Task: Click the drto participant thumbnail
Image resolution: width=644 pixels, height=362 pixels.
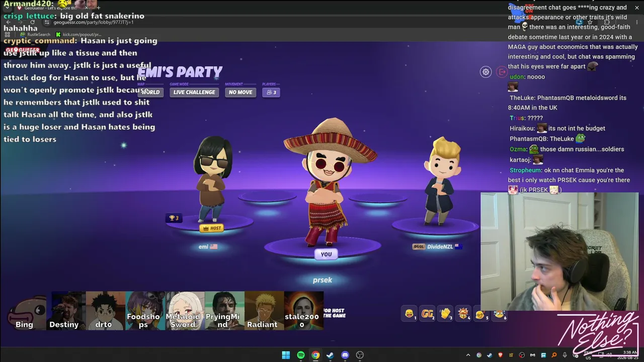Action: [x=105, y=311]
